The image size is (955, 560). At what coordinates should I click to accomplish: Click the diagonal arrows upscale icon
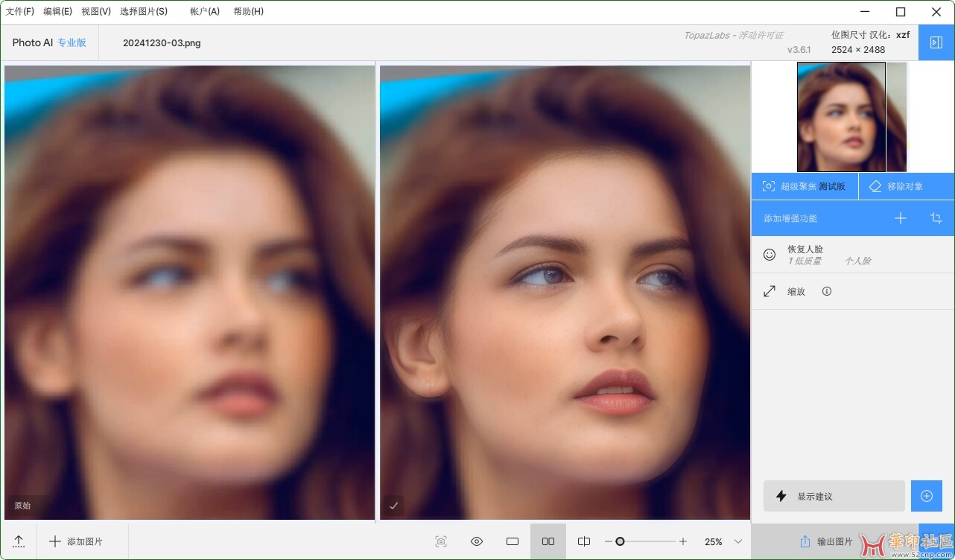tap(770, 291)
